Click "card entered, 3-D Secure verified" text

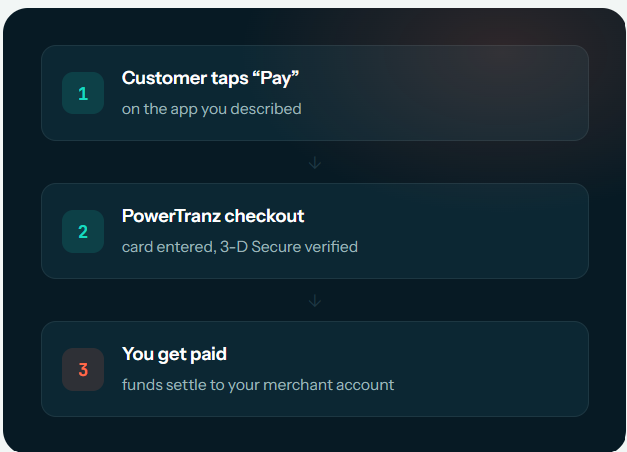coord(240,247)
